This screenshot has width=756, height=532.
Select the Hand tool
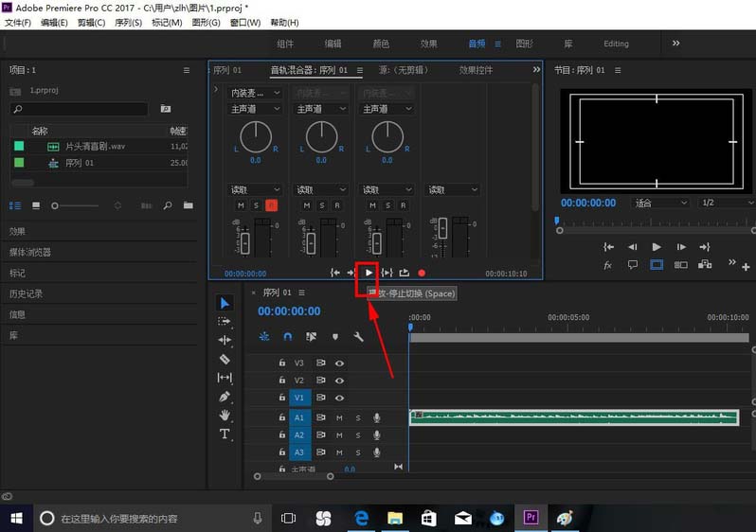pos(225,415)
